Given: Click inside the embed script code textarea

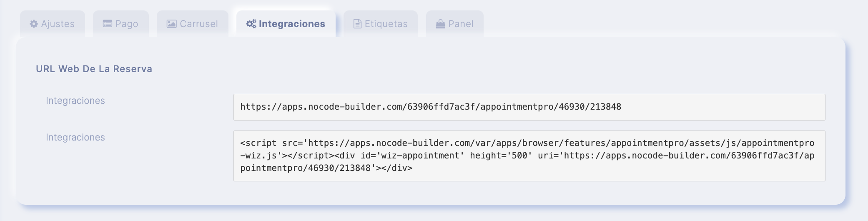Looking at the screenshot, I should click(x=529, y=156).
